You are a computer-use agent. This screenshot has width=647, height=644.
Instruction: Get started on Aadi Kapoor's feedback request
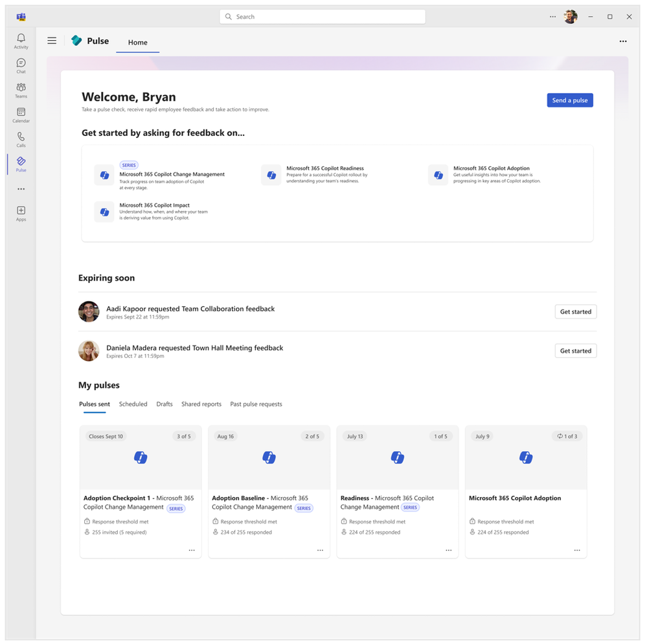[x=576, y=312]
